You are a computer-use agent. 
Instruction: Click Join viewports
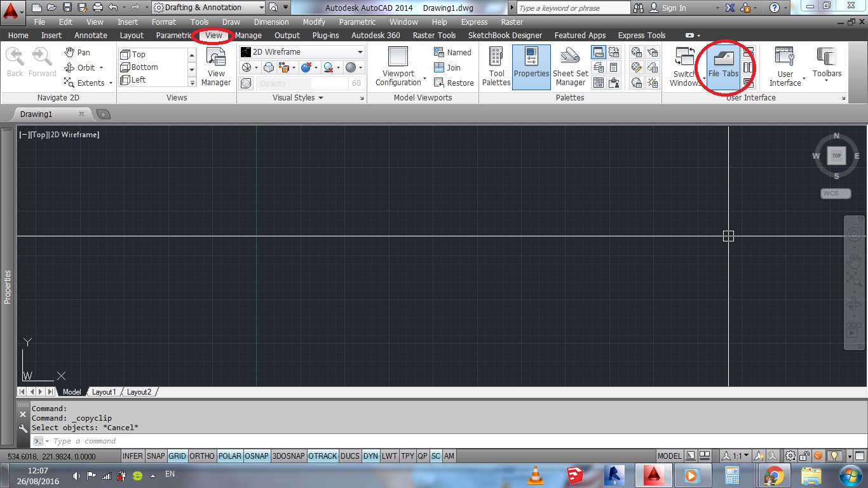point(447,68)
